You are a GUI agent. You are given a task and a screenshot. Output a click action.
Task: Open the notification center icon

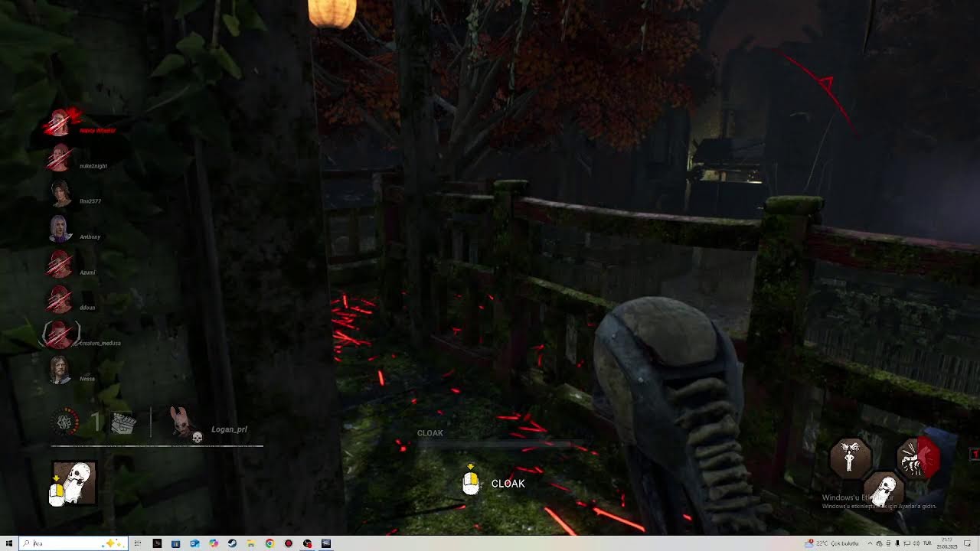[x=968, y=543]
